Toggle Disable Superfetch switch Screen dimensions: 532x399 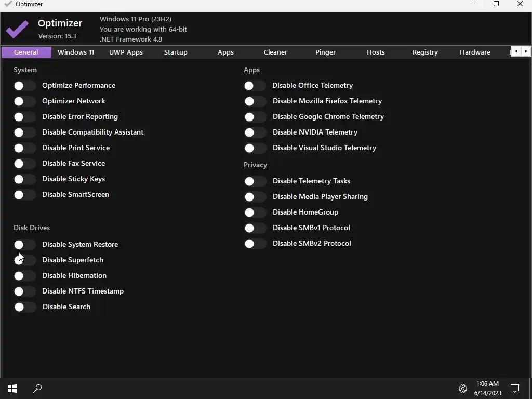(24, 260)
